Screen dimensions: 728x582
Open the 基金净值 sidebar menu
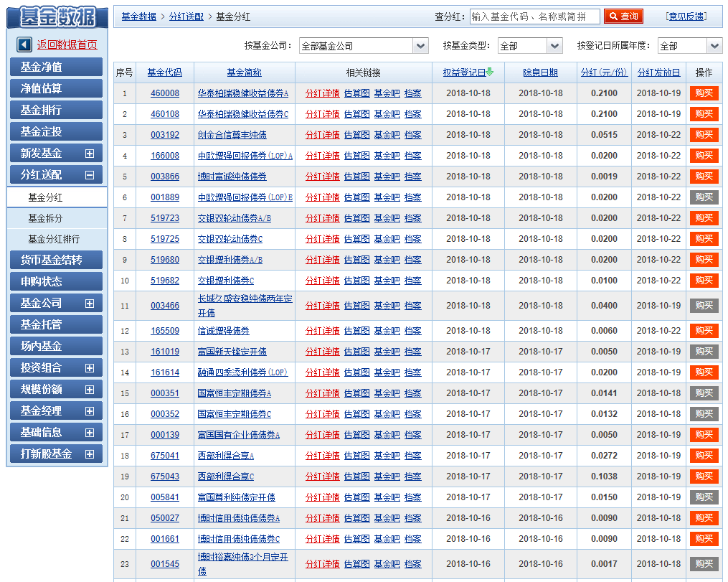[x=56, y=67]
